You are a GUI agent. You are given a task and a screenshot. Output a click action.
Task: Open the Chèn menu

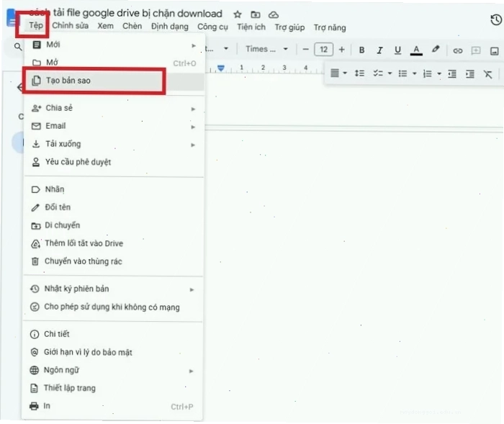point(132,26)
